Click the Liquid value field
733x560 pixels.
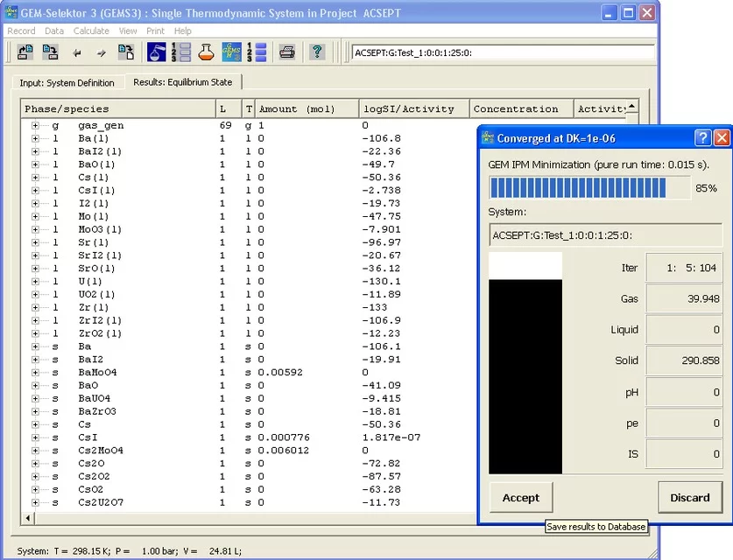(684, 329)
